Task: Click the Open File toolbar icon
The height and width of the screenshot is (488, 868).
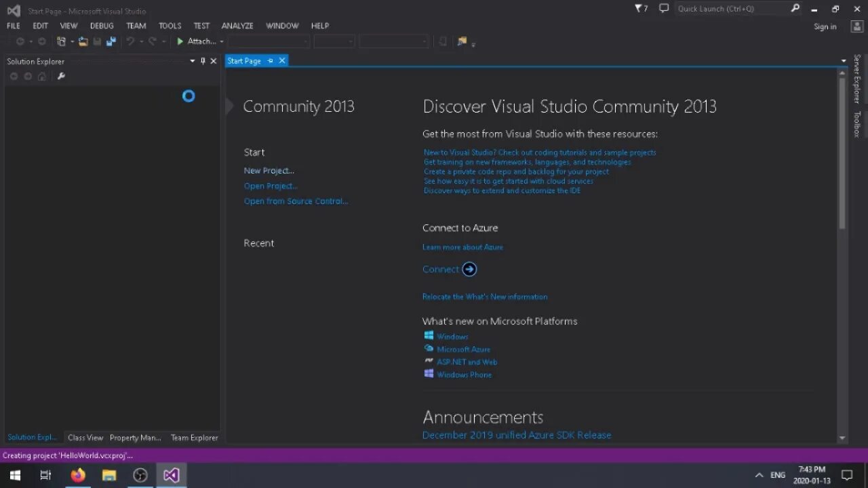Action: (x=83, y=41)
